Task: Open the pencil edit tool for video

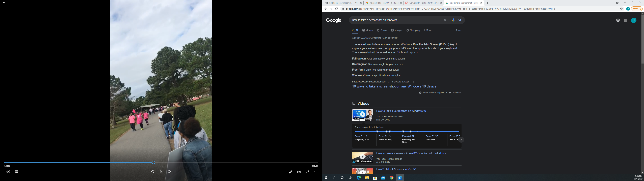Action: 290,172
